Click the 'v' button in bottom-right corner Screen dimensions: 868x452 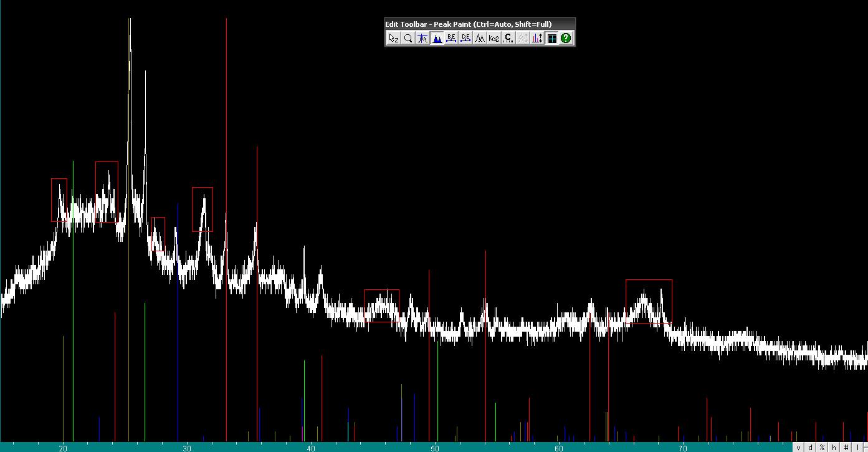pyautogui.click(x=798, y=447)
